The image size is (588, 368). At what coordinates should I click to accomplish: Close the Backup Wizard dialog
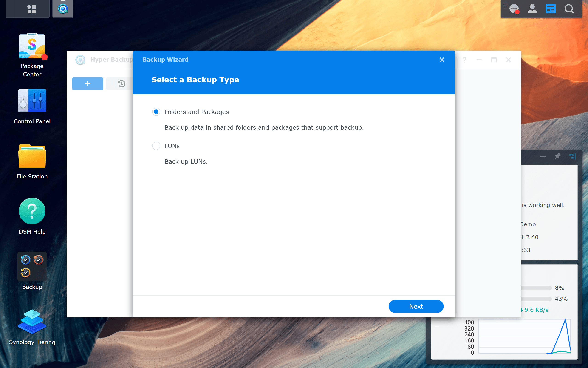pos(442,60)
